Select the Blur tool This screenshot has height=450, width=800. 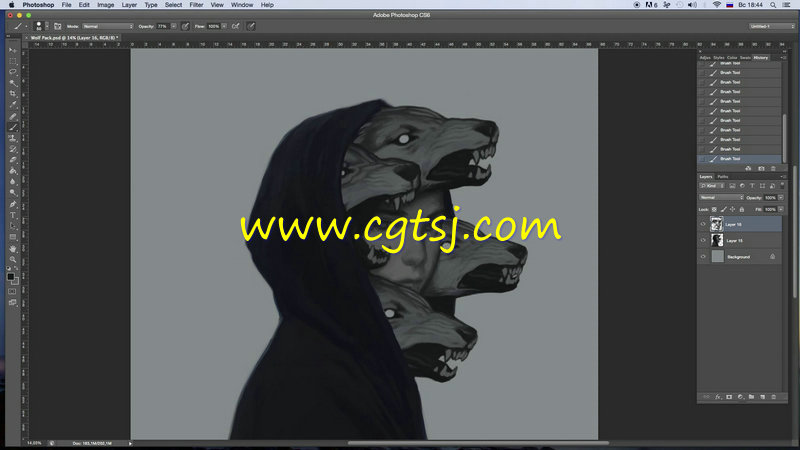click(13, 182)
